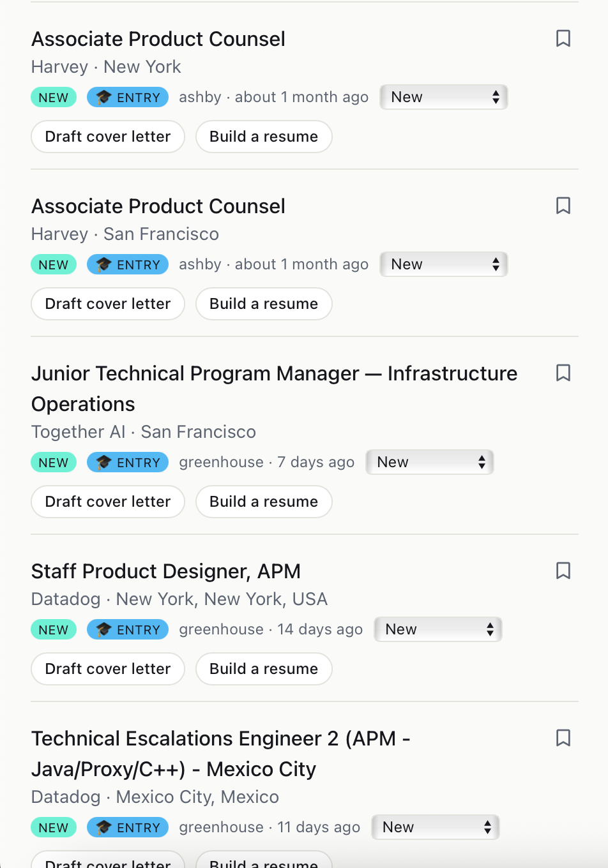Click NEW badge on Harvey New York job

click(54, 97)
